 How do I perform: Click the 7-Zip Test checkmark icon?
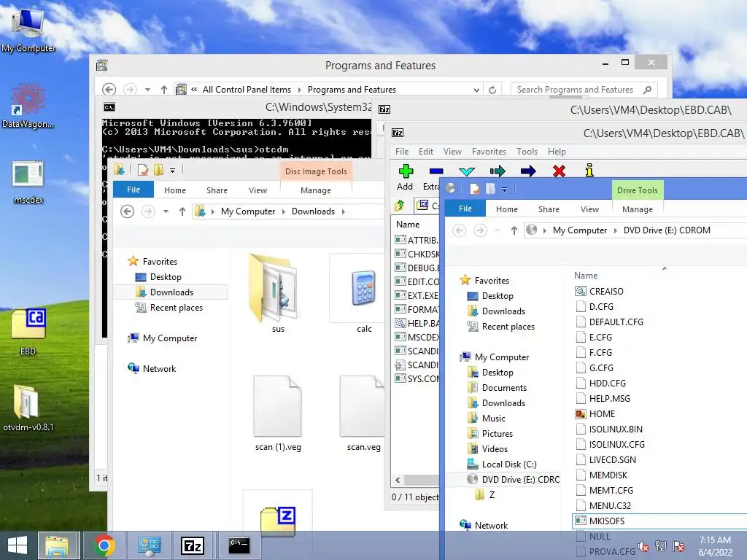click(x=466, y=171)
